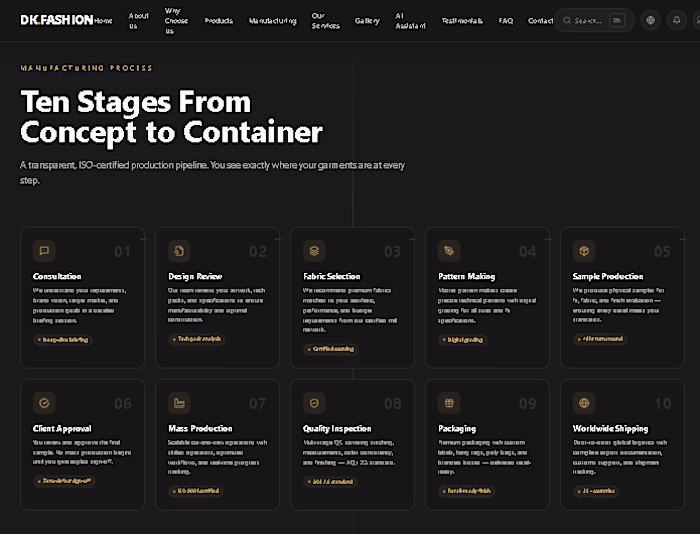The width and height of the screenshot is (700, 534).
Task: Click step number 01 on Consultation card
Action: [x=122, y=251]
